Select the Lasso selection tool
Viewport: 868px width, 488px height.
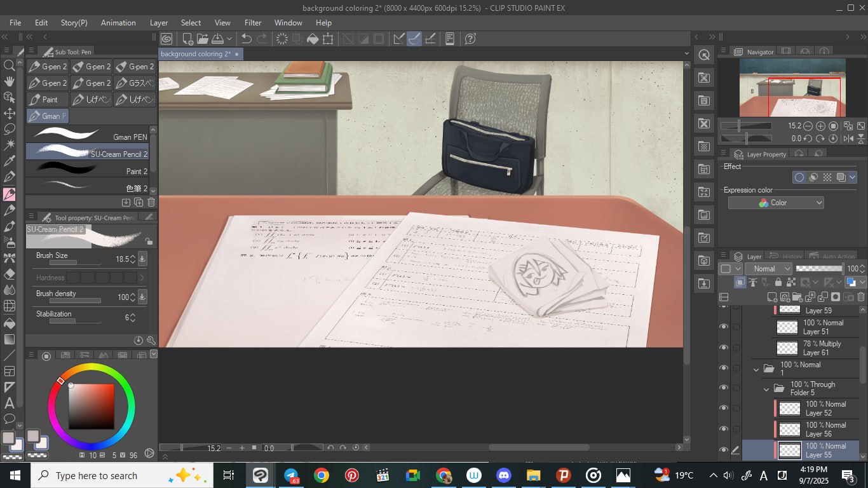(10, 129)
